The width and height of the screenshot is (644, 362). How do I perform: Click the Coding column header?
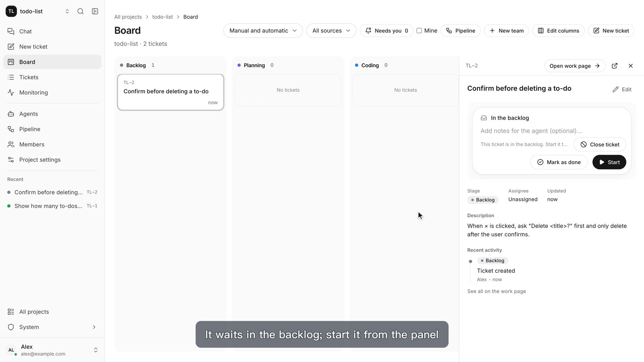[370, 65]
